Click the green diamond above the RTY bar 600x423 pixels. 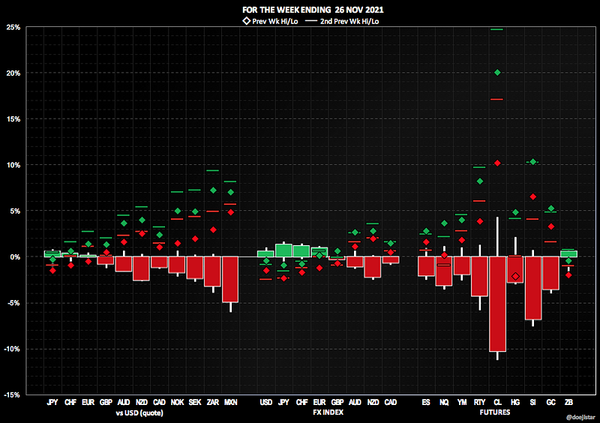coord(479,182)
